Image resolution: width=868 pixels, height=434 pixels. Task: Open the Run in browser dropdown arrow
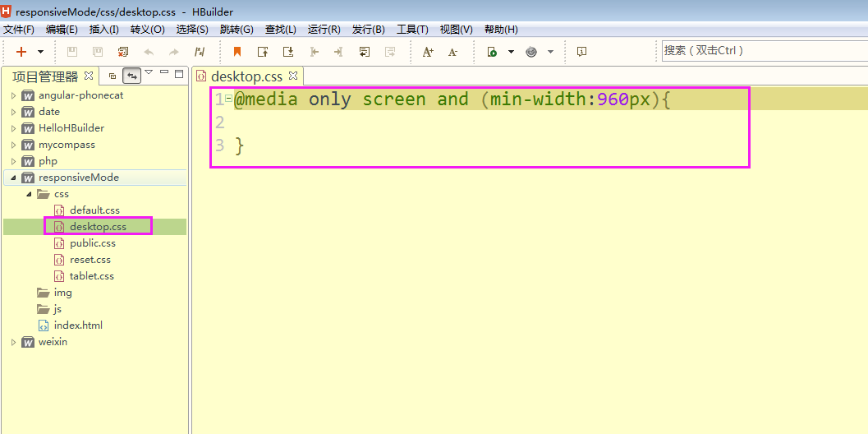tap(511, 52)
